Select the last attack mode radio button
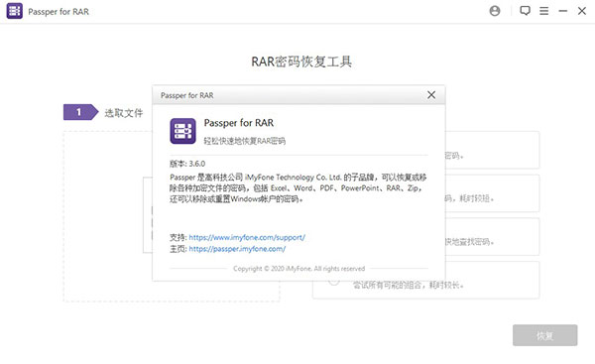The height and width of the screenshot is (364, 595). pyautogui.click(x=334, y=282)
